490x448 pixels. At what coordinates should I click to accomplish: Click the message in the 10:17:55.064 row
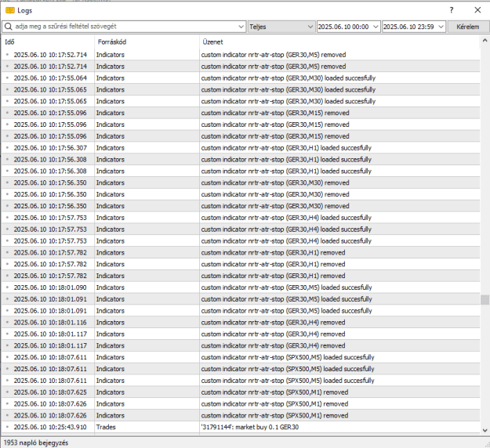289,78
